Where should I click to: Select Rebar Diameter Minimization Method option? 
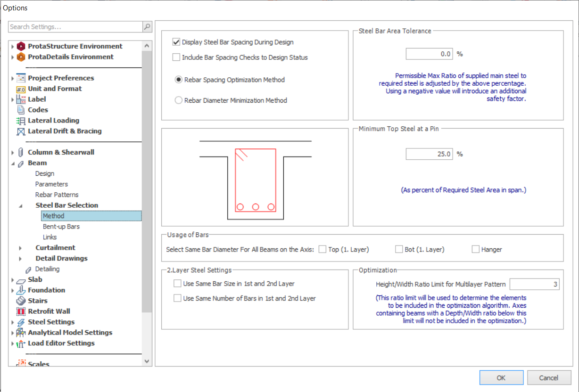tap(179, 100)
